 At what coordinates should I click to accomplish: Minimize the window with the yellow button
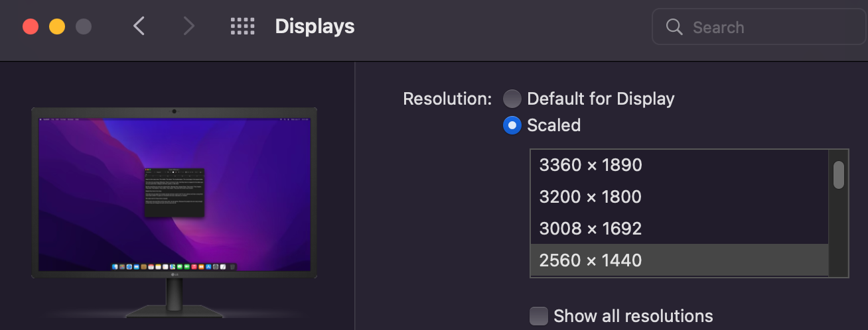[x=57, y=27]
